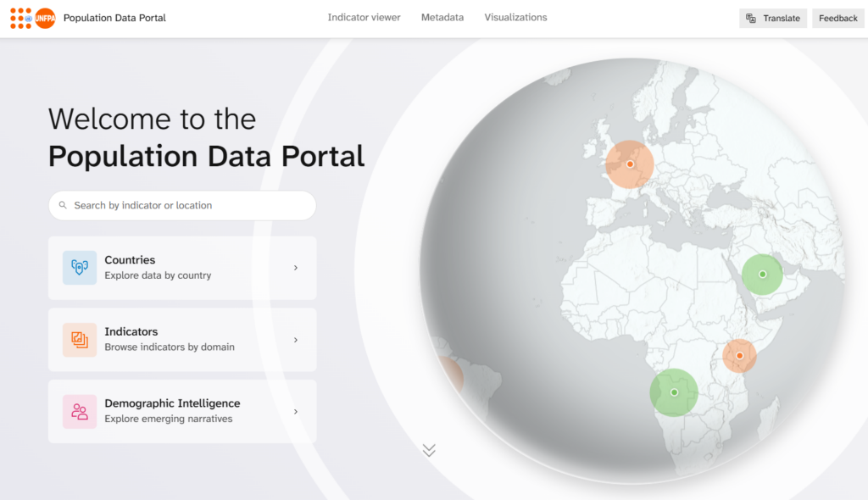Select the orange marker over East Africa
The height and width of the screenshot is (500, 868).
(x=739, y=355)
